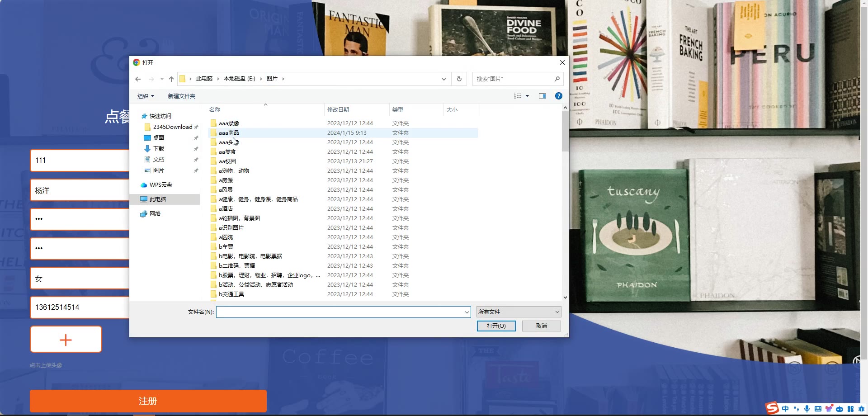Select 快速访问 in the navigation pane
The image size is (868, 416).
click(x=160, y=116)
